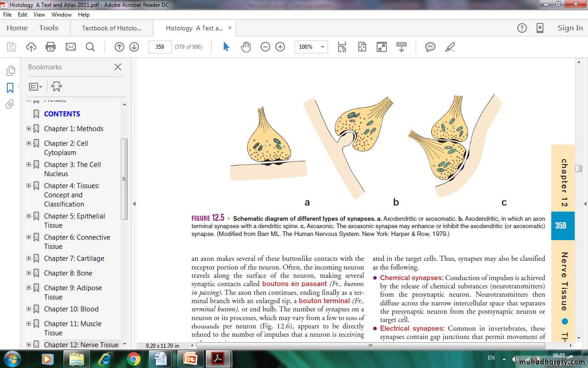Viewport: 588px width, 368px height.
Task: Select the Hand pan tool
Action: 246,47
